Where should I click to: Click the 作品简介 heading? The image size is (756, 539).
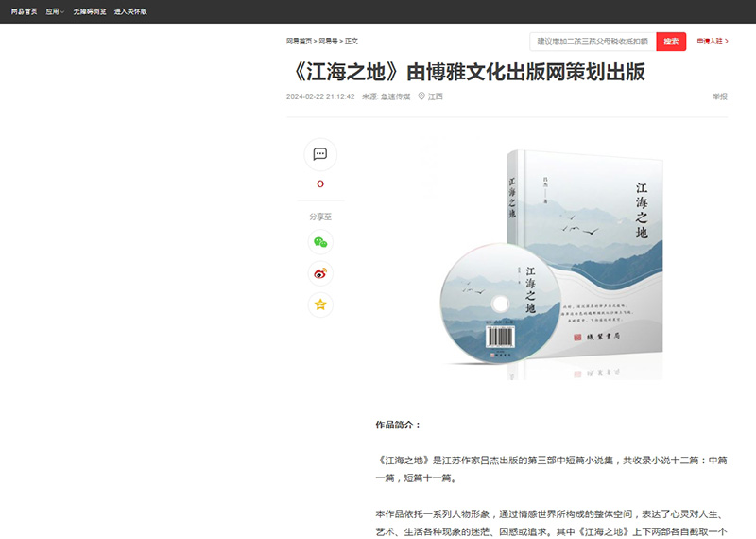(x=398, y=426)
